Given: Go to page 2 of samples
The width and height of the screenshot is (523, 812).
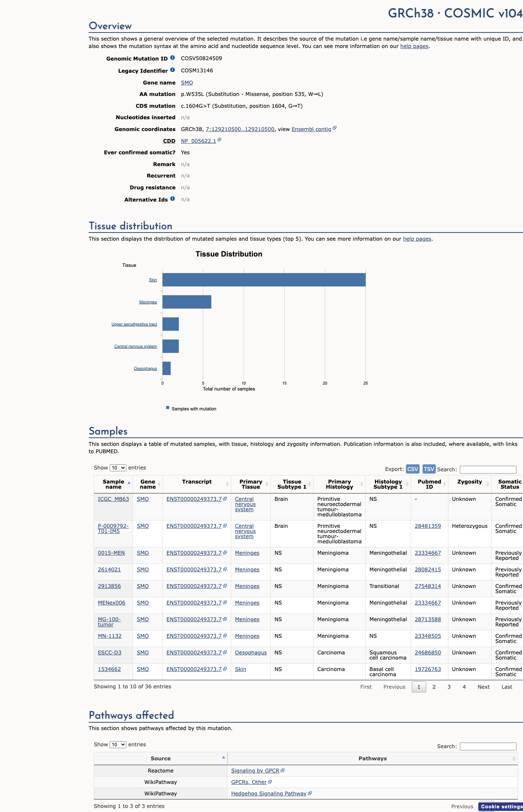Looking at the screenshot, I should pos(434,687).
